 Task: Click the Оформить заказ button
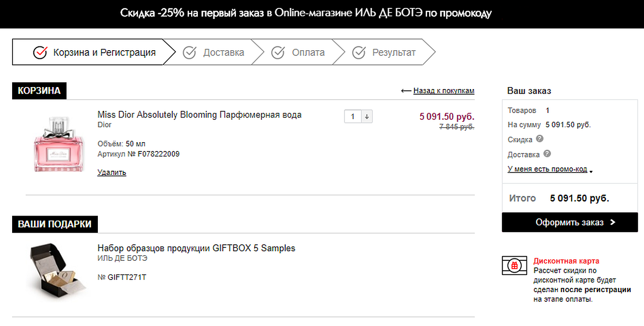(x=570, y=223)
